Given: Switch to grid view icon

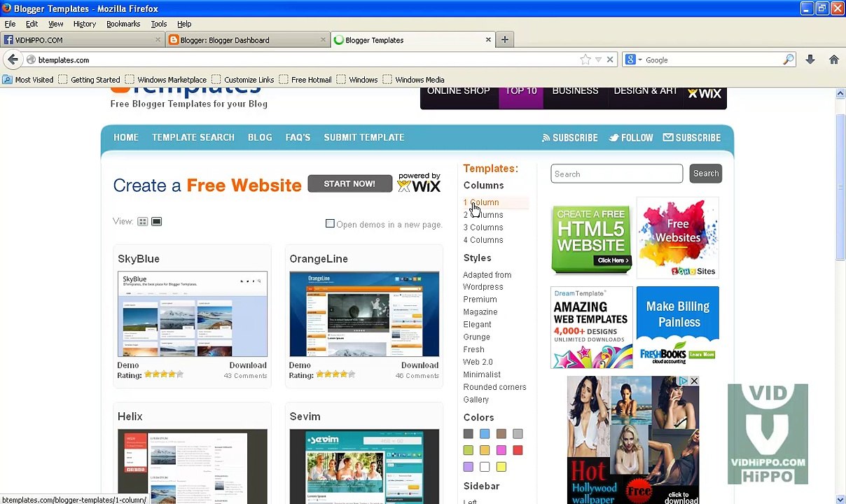Looking at the screenshot, I should 142,222.
